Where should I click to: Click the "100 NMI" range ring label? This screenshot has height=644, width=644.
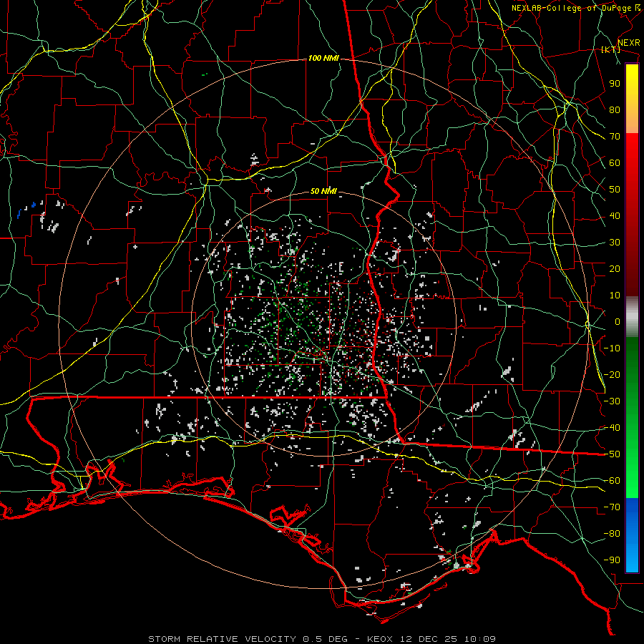point(323,59)
